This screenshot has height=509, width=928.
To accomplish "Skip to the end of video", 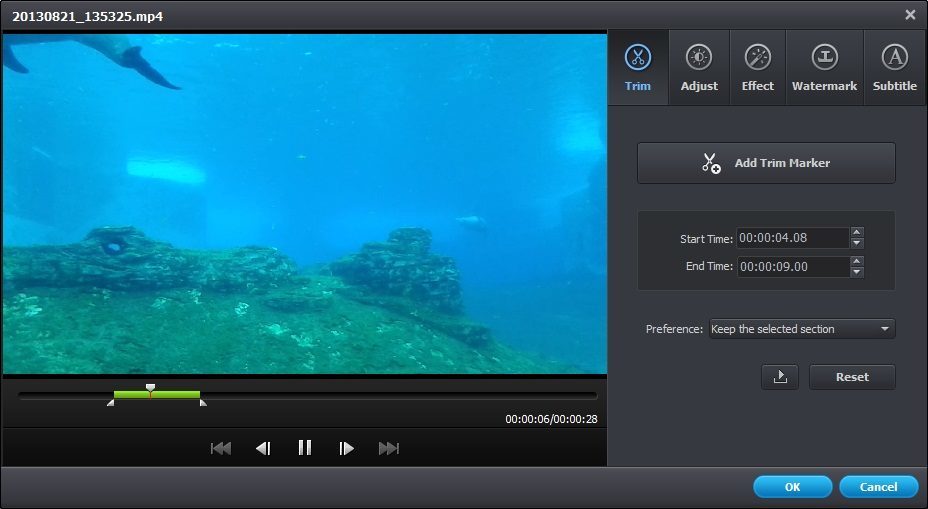I will coord(389,448).
